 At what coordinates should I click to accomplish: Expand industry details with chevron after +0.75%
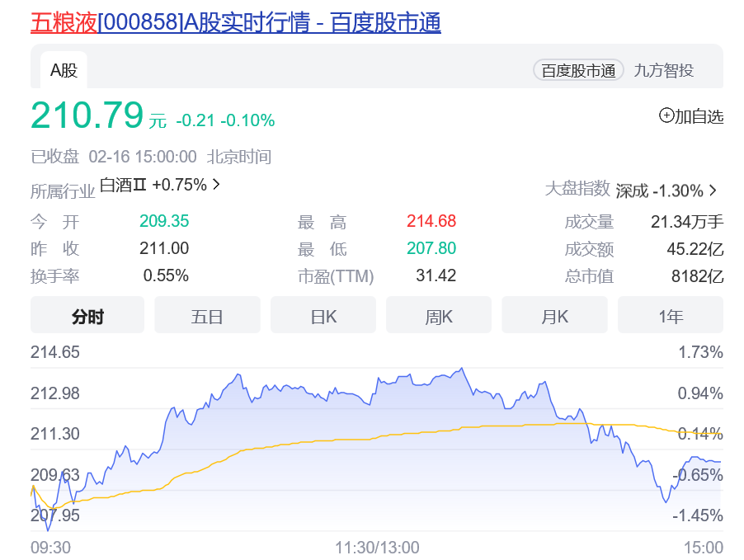pyautogui.click(x=216, y=184)
